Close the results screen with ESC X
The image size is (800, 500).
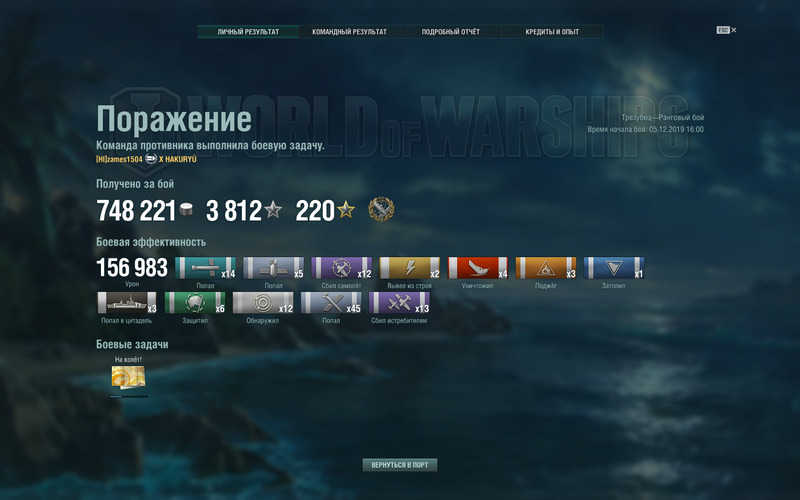727,30
